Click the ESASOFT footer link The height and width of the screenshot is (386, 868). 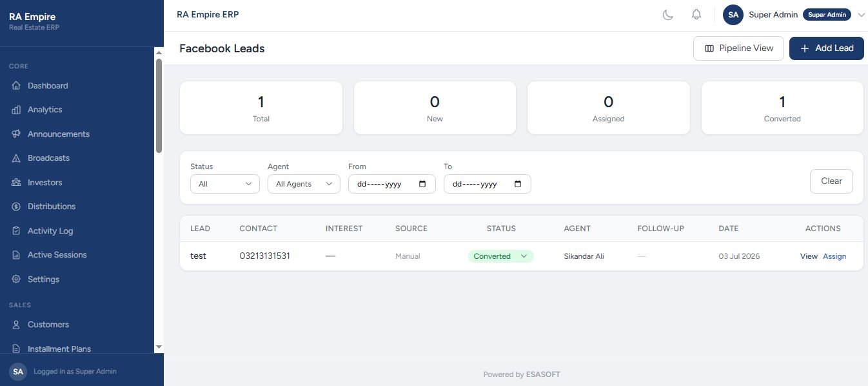tap(543, 374)
